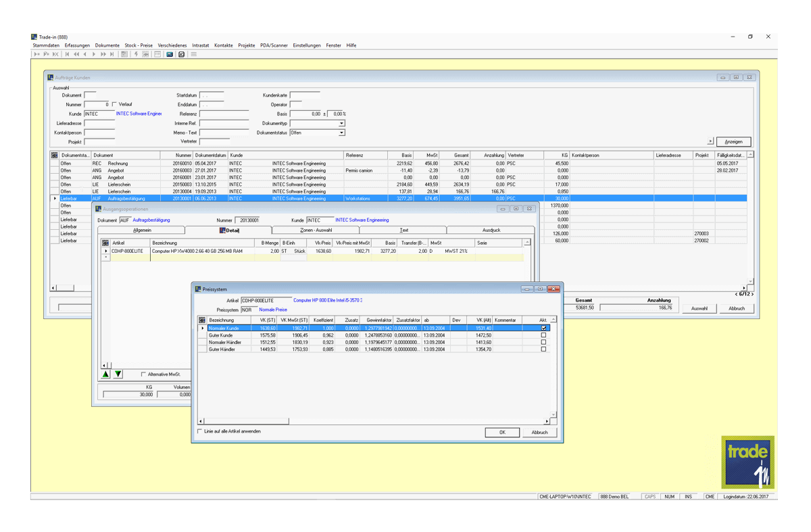The width and height of the screenshot is (811, 532).
Task: Click the Dokumentdatum column header
Action: (x=211, y=155)
